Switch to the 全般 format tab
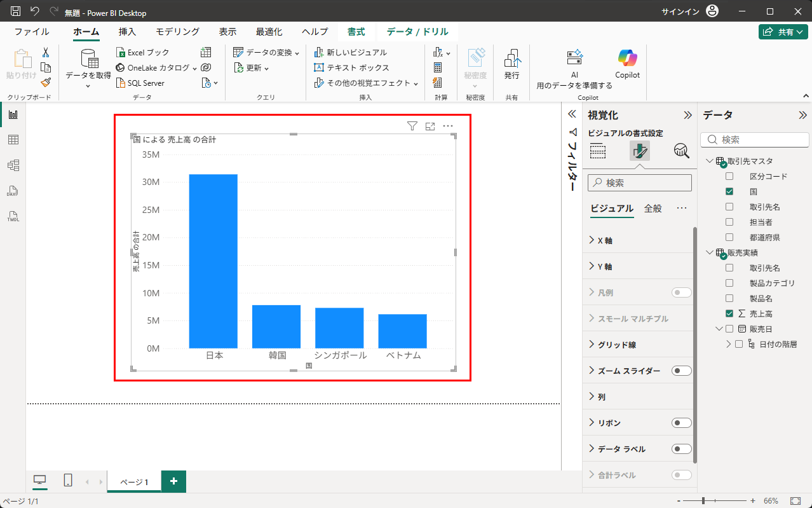 pos(653,208)
